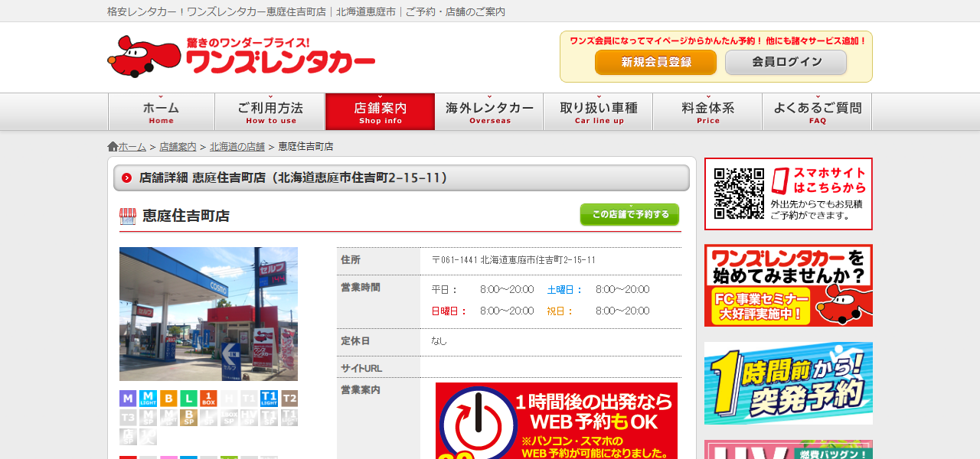Click the 住所 row label
This screenshot has width=980, height=459.
coord(351,260)
